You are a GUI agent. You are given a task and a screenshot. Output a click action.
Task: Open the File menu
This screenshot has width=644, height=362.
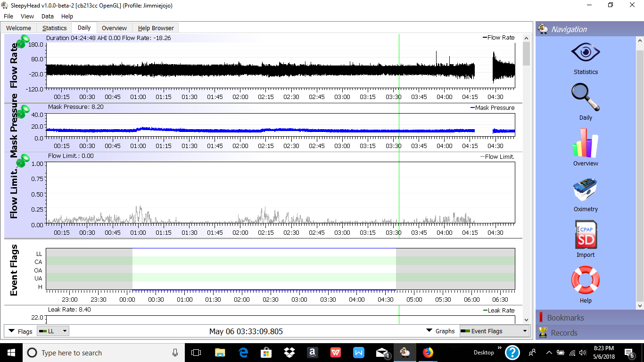pos(8,16)
